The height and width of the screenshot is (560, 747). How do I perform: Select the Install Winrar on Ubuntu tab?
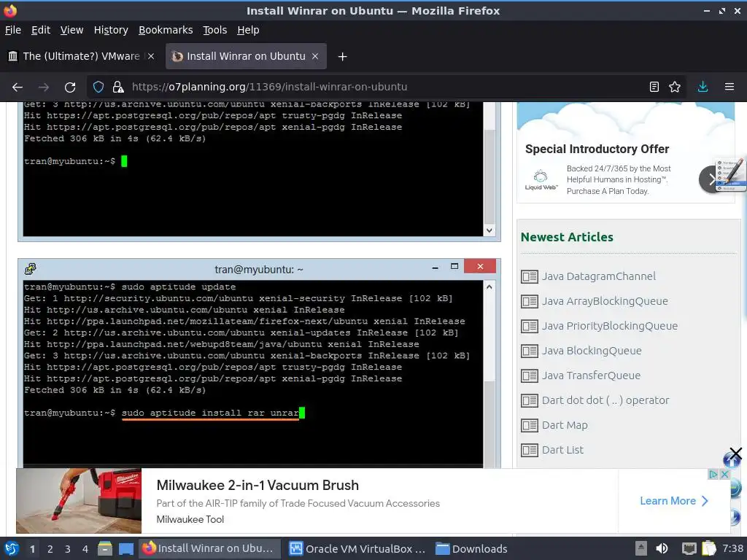point(245,56)
